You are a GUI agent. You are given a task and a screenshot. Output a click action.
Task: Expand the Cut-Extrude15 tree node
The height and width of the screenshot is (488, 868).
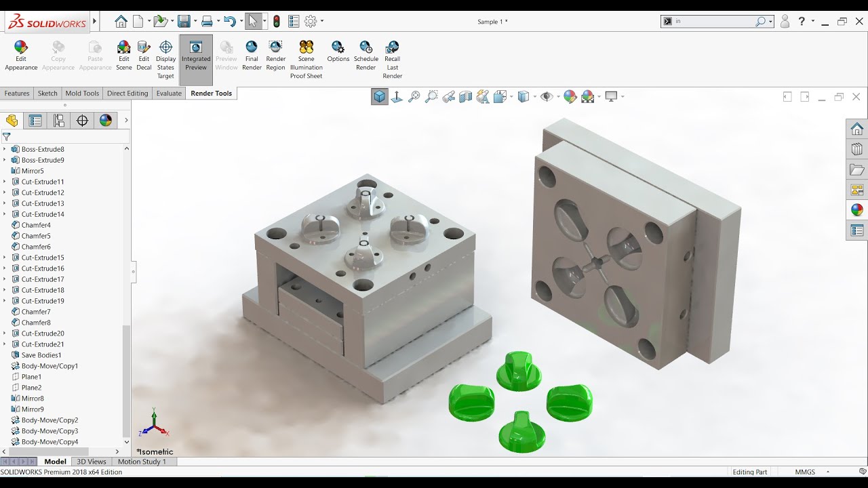tap(5, 258)
